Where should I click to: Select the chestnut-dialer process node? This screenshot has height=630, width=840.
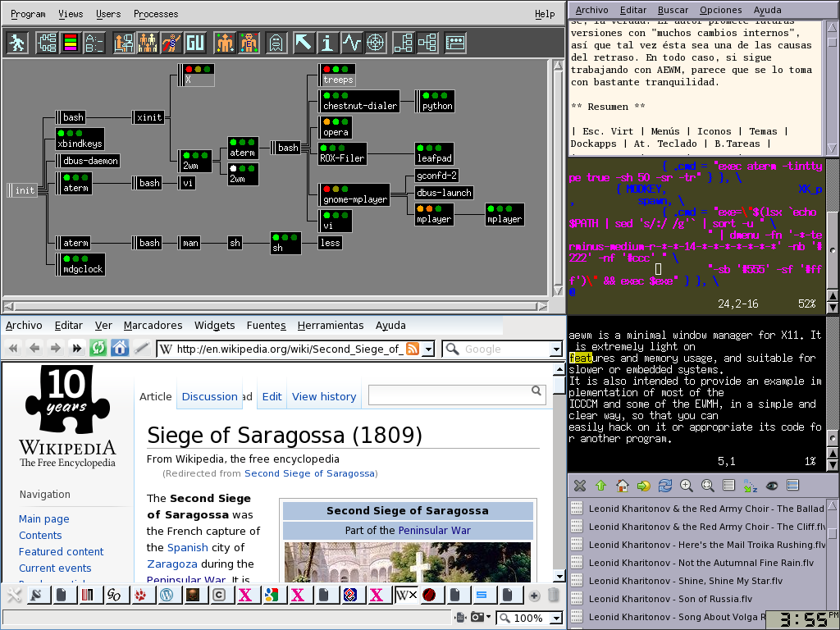click(360, 101)
